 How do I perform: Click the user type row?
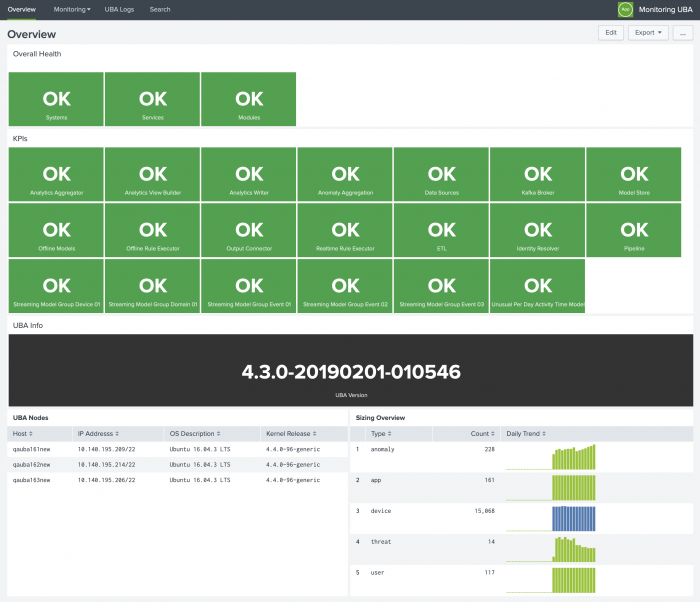pyautogui.click(x=521, y=580)
